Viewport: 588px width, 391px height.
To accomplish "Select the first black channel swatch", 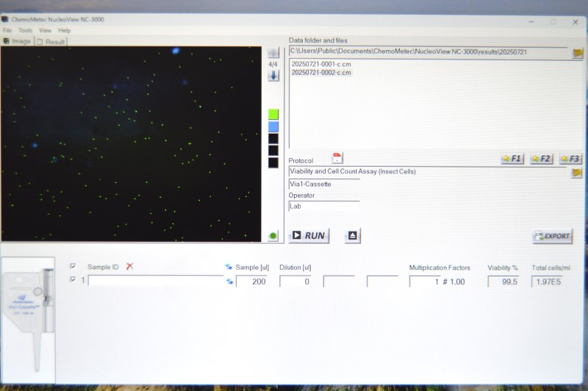I will coord(273,138).
